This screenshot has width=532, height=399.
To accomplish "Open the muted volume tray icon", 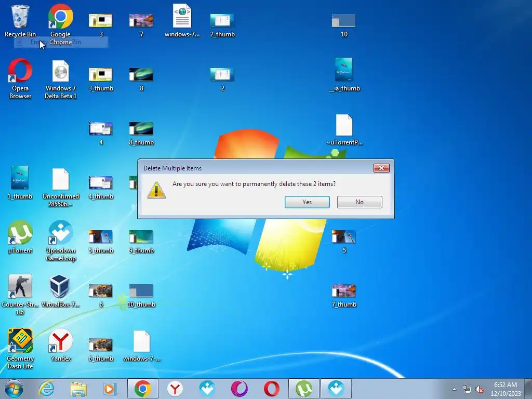I will (480, 389).
